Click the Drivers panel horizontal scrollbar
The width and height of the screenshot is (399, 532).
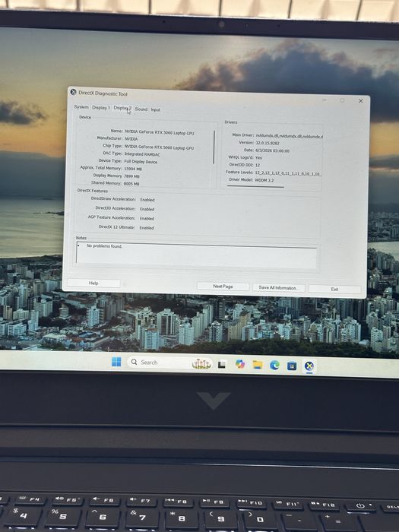[x=255, y=187]
